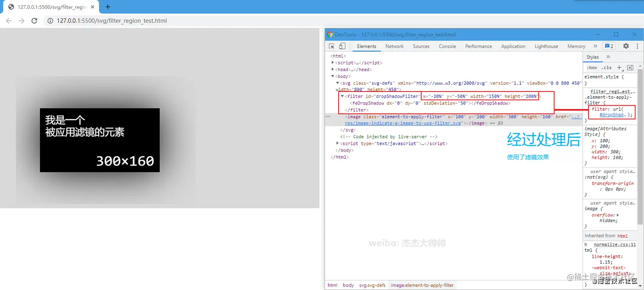Toggle :hov element state panel
Screen dimensions: 644x290
click(592, 68)
